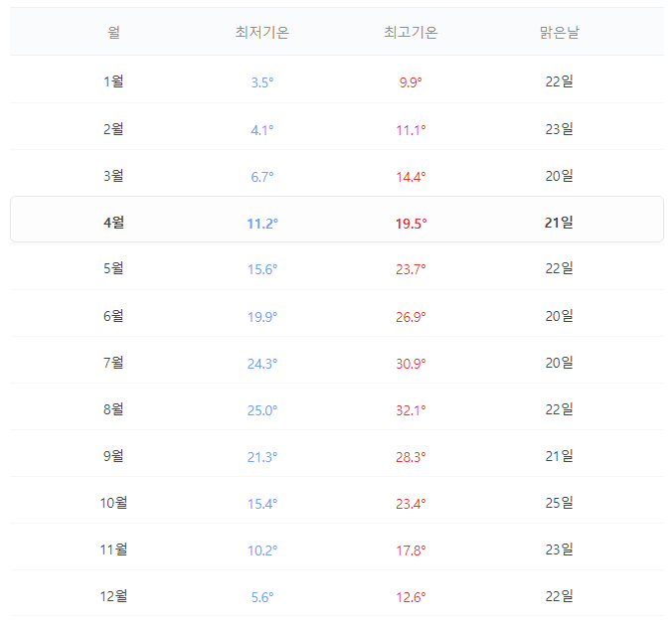Screen dimensions: 672x628
Task: Click 21일 clear days in 4월 row
Action: click(x=560, y=223)
